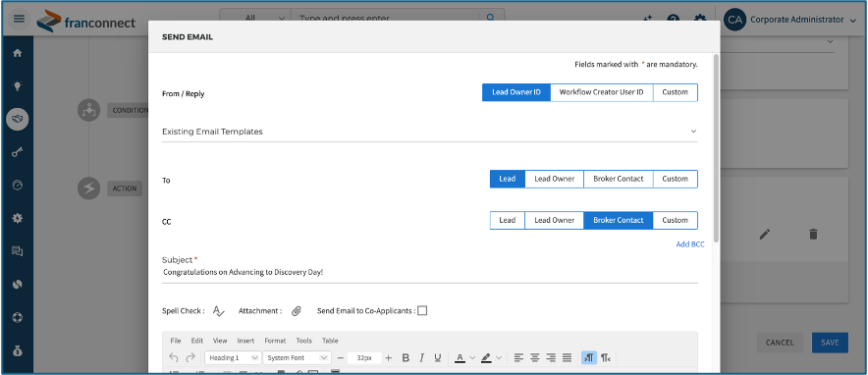Redo in the email editor
The width and height of the screenshot is (868, 375).
pos(190,358)
